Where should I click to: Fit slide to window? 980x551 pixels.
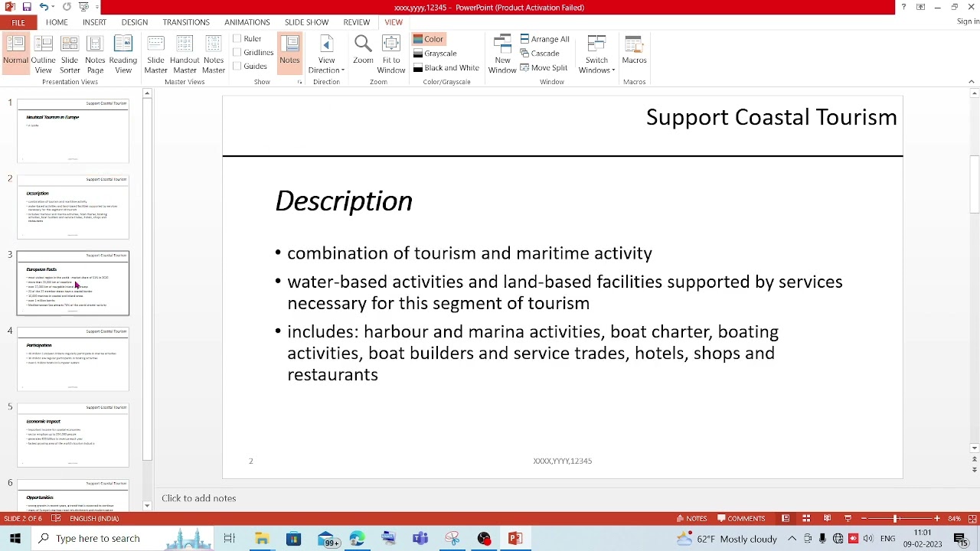coord(390,54)
